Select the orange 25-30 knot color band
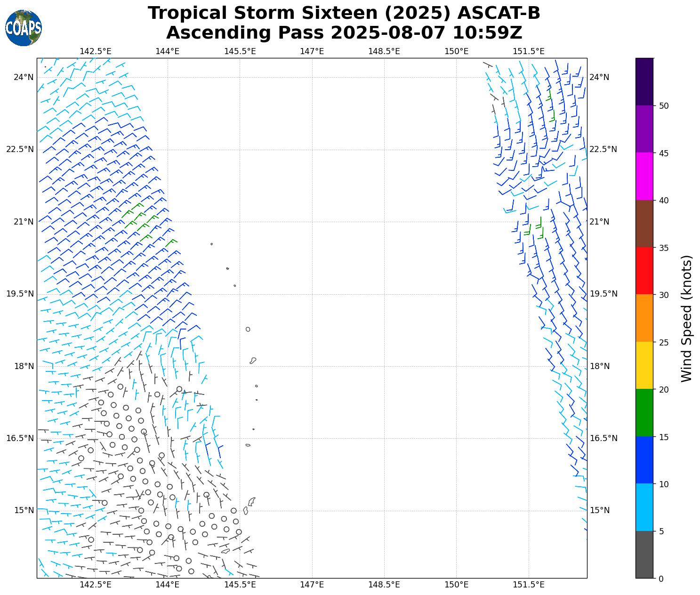This screenshot has width=700, height=595. pyautogui.click(x=644, y=318)
